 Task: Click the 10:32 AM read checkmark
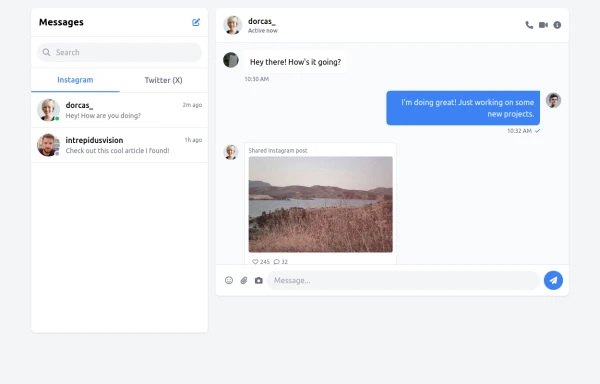538,131
